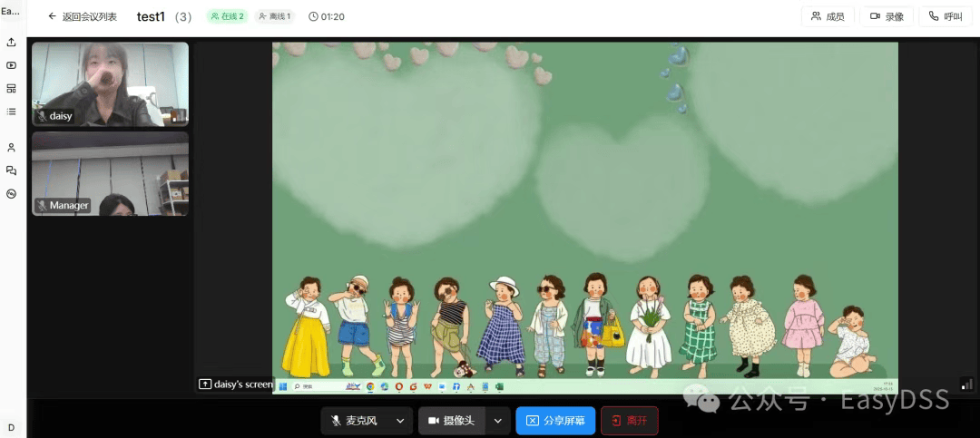Expand the microphone options dropdown arrow
The height and width of the screenshot is (438, 980).
click(x=400, y=421)
